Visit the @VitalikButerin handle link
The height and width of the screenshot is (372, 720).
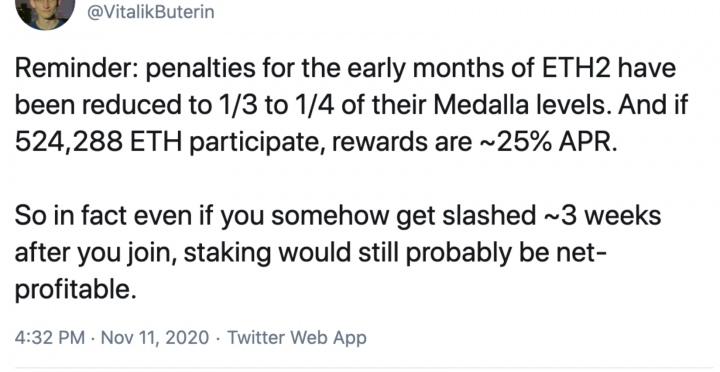pyautogui.click(x=151, y=11)
